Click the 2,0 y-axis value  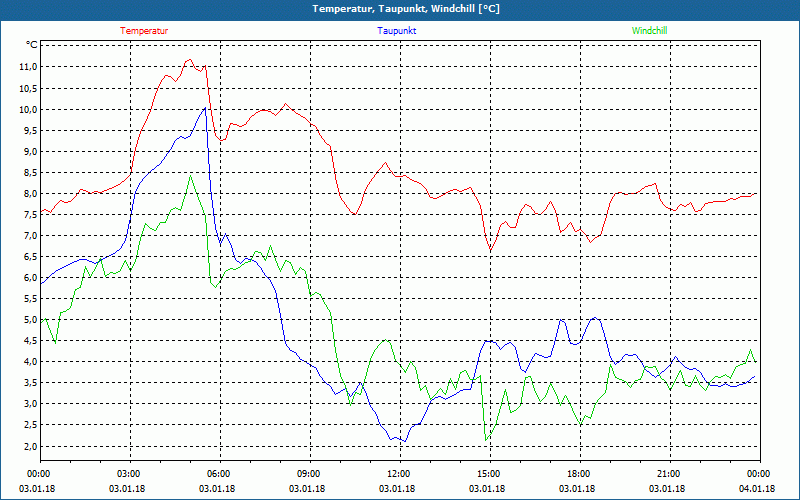point(30,446)
